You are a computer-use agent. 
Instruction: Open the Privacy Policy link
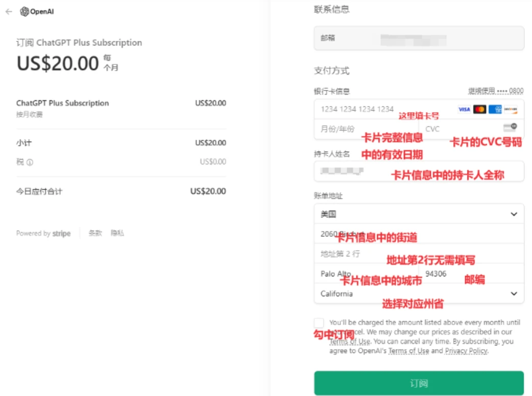(466, 351)
